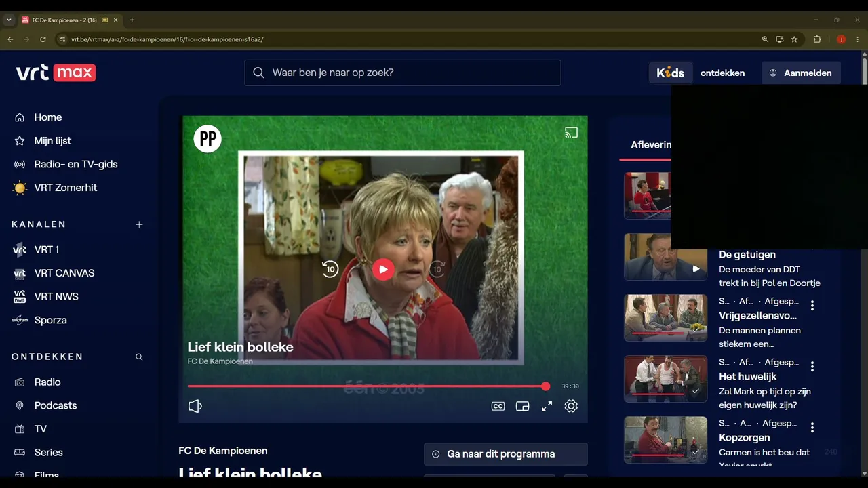Click the search field 'Waar ben je naar op zoek?'
The height and width of the screenshot is (488, 868).
403,73
